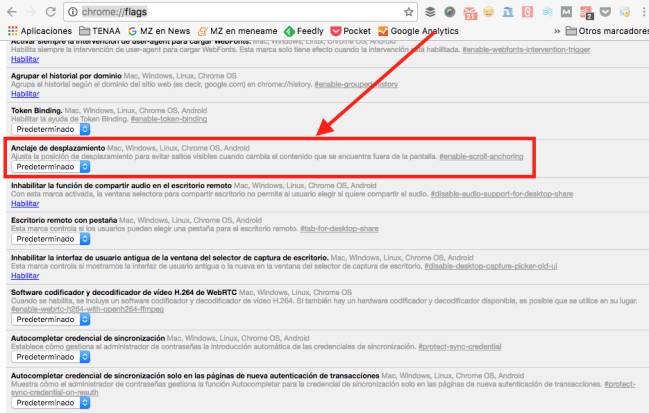This screenshot has width=649, height=413.
Task: Click the chrome://flags address bar
Action: pos(240,12)
